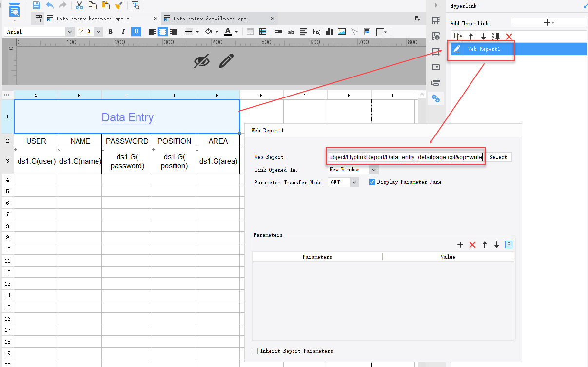Click the blue P auto-add parameters icon
Screen dimensions: 588x367
coord(509,245)
